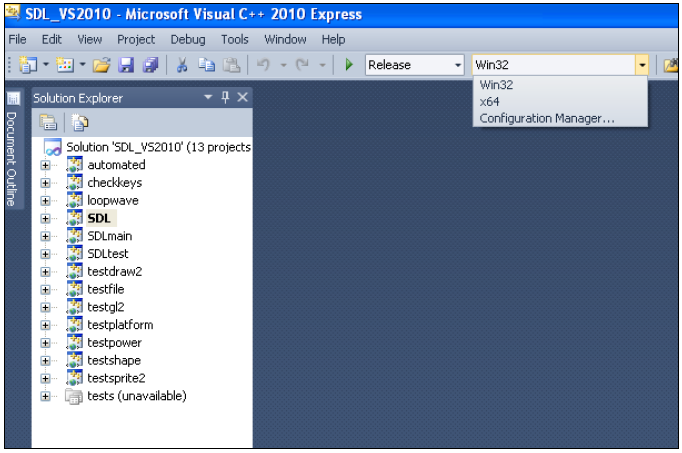Select the SDLmain project
The width and height of the screenshot is (682, 453).
point(110,236)
